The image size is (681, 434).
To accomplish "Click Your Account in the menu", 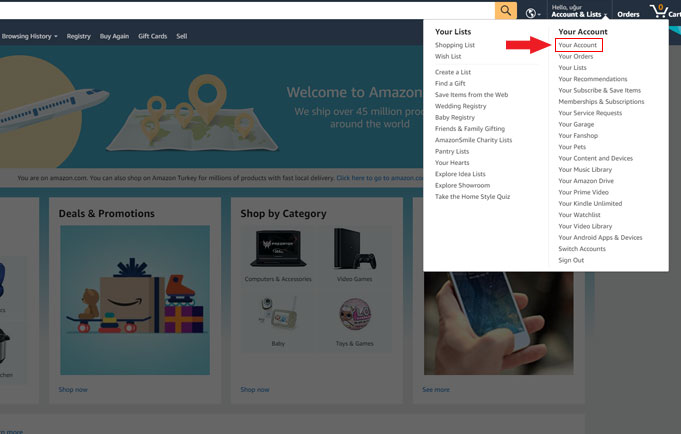I will (578, 45).
